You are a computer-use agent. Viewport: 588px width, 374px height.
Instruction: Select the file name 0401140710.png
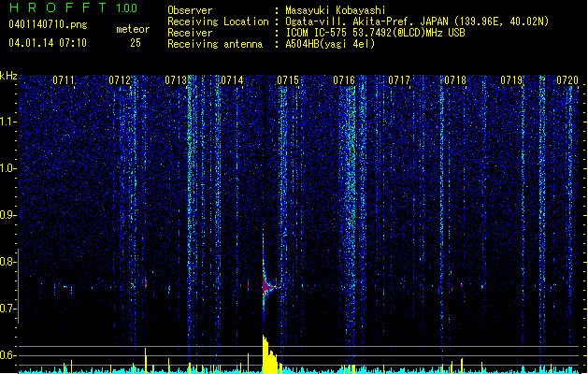(x=48, y=25)
